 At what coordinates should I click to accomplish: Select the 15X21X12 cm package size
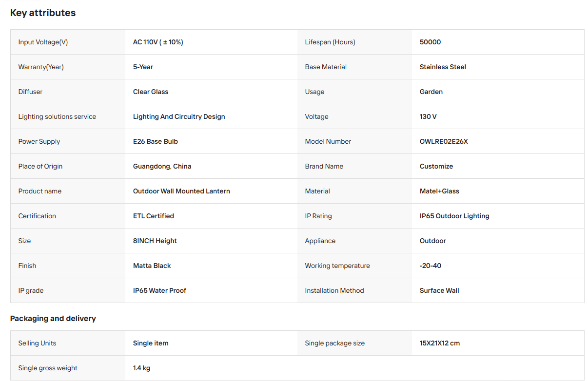(x=440, y=343)
